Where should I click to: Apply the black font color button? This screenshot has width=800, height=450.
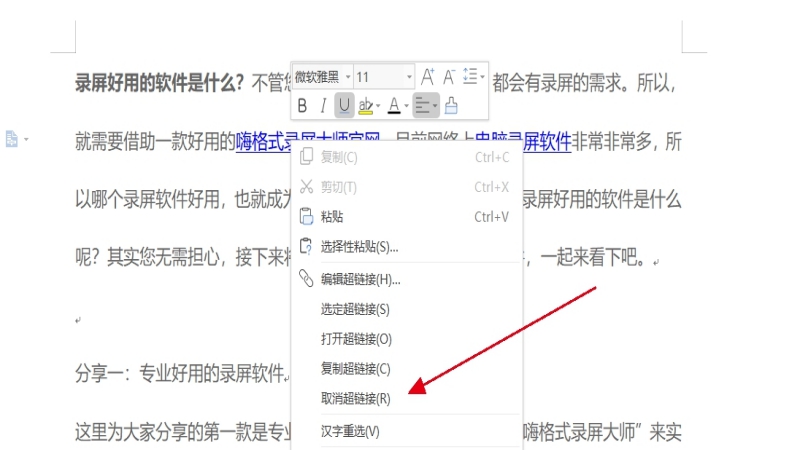(x=393, y=105)
